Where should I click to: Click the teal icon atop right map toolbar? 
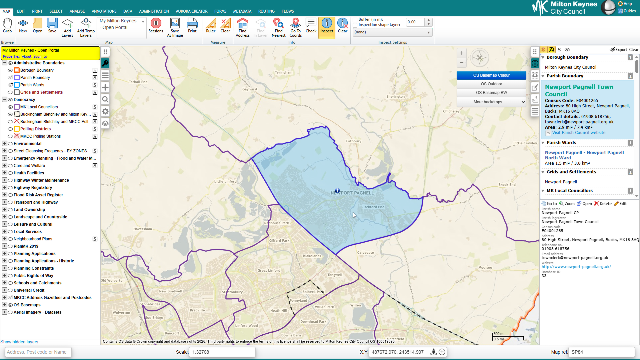[x=535, y=63]
